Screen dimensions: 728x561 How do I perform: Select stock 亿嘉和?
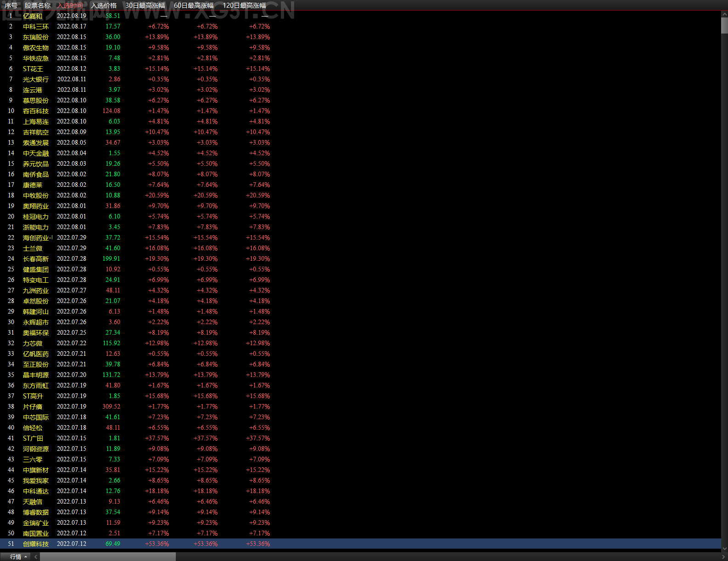click(x=33, y=16)
